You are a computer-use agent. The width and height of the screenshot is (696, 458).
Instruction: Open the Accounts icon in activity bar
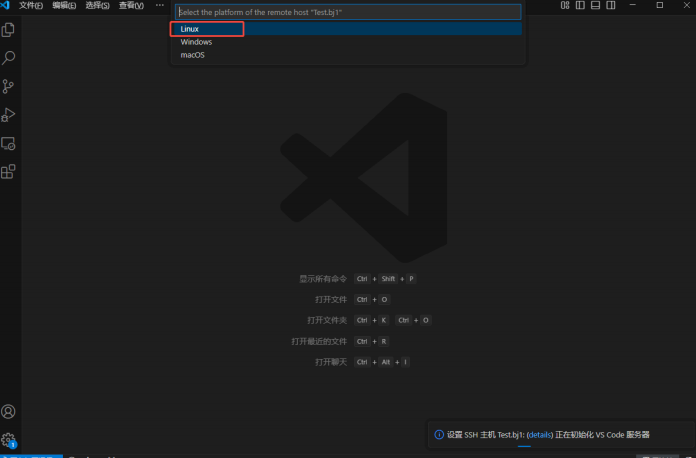[x=8, y=412]
